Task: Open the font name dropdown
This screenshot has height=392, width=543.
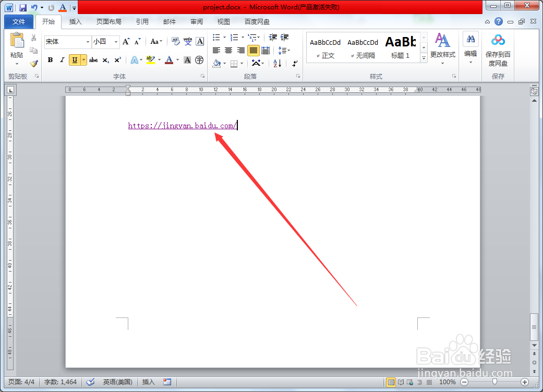Action: (88, 42)
